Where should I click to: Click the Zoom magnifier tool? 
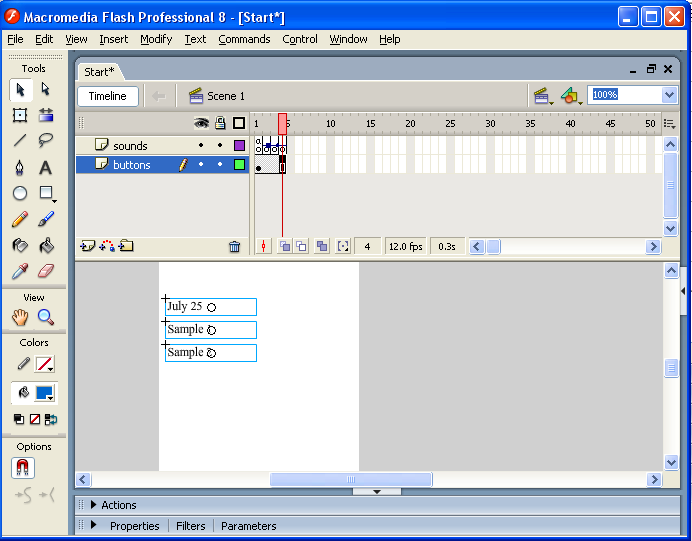(46, 317)
